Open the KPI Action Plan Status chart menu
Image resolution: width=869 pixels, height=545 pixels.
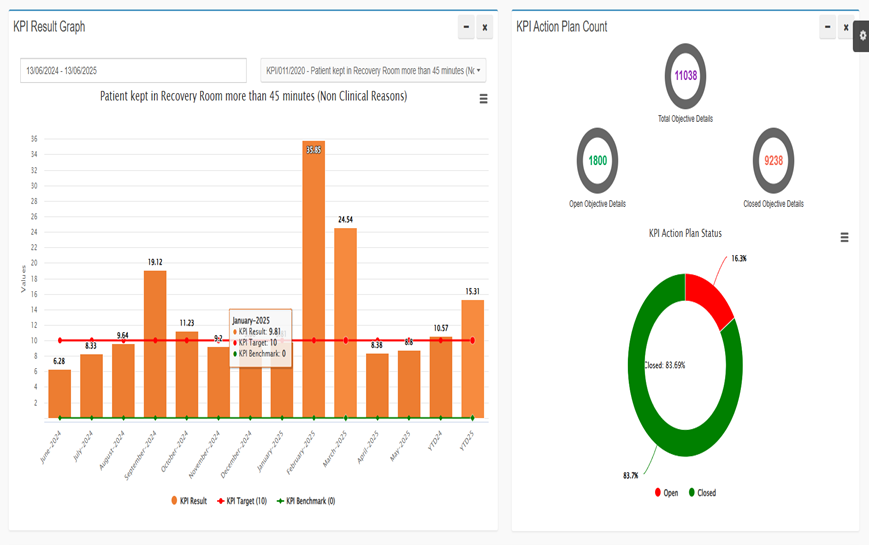[x=844, y=238]
